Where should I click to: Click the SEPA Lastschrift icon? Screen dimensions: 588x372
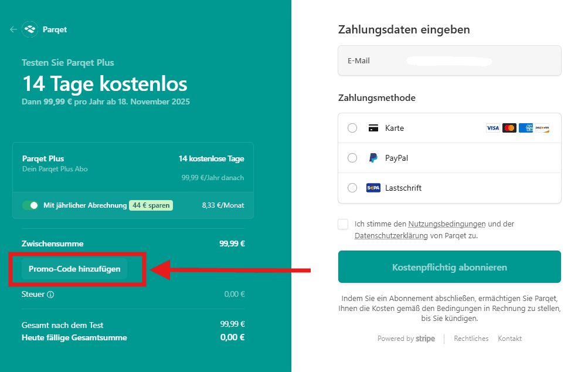tap(373, 188)
